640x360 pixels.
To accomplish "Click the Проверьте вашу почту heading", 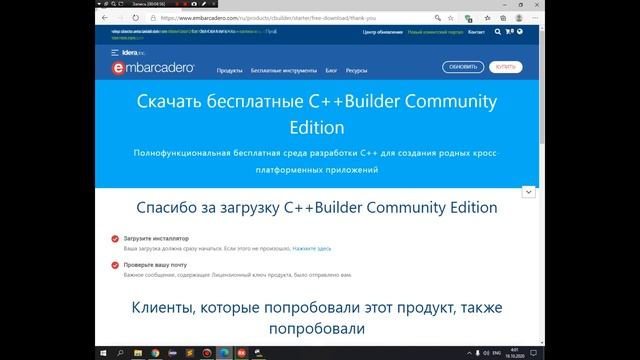I will pos(155,265).
